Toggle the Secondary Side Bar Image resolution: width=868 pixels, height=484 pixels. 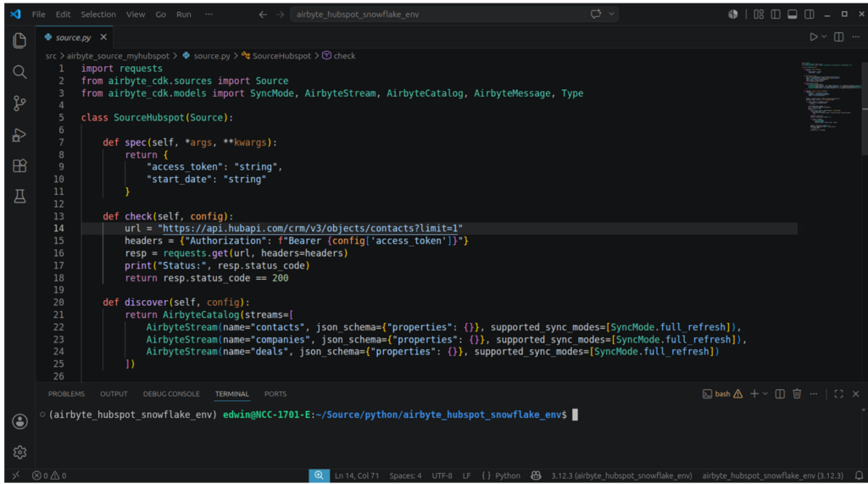pyautogui.click(x=810, y=14)
